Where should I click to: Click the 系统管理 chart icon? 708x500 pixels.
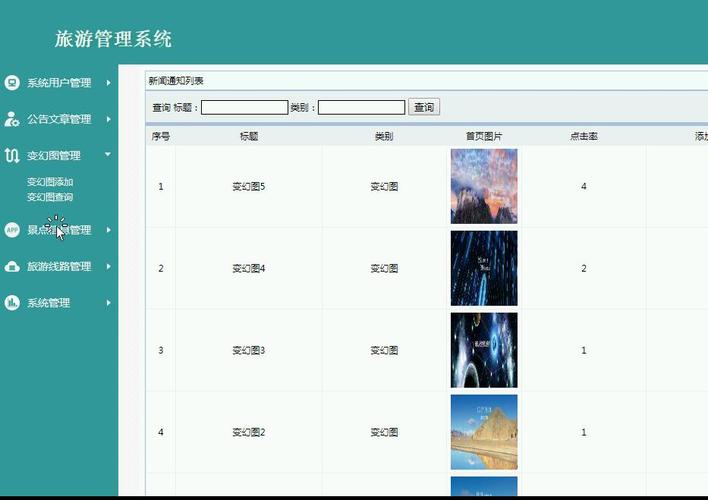tap(12, 303)
